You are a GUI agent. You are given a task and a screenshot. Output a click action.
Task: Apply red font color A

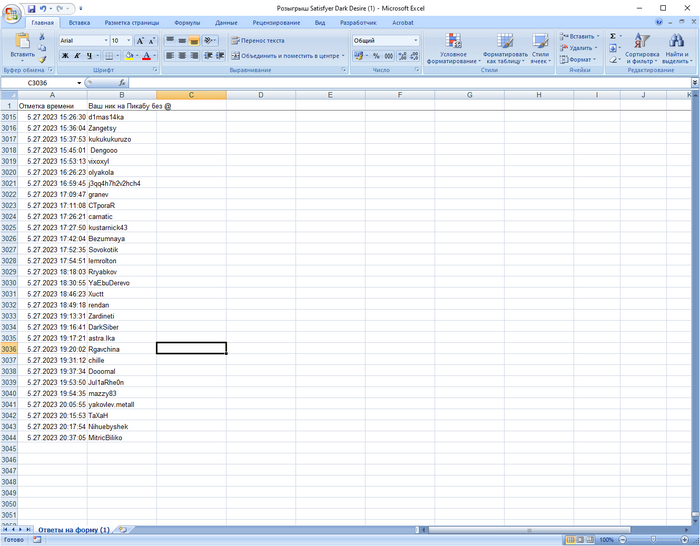coord(146,56)
